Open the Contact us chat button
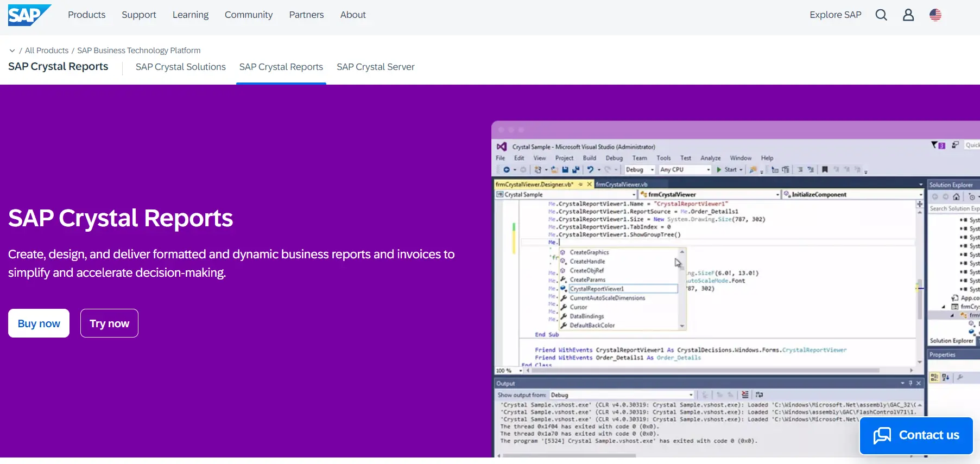 tap(916, 435)
